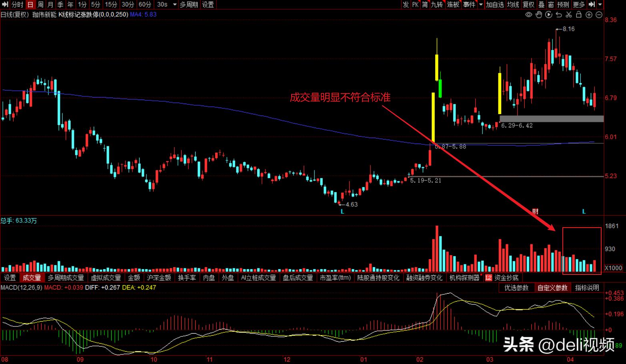Zoom in with the plus circle icon
This screenshot has width=626, height=364.
589,15
